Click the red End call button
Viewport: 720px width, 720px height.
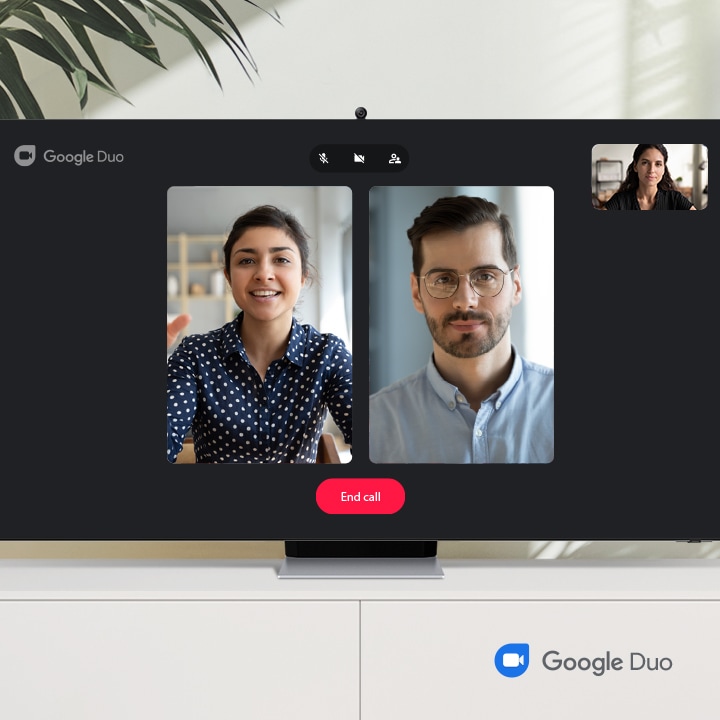click(360, 496)
